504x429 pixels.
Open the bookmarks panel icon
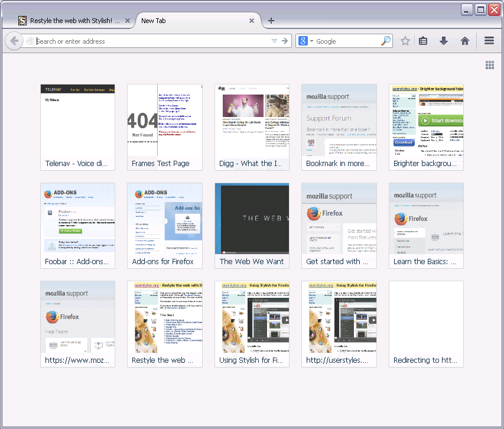tap(422, 40)
